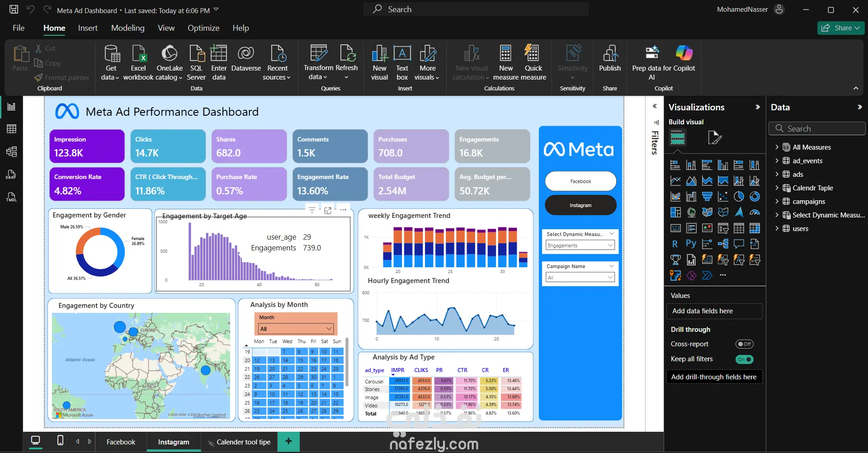Switch to mobile layout icon
The width and height of the screenshot is (868, 453).
(60, 440)
